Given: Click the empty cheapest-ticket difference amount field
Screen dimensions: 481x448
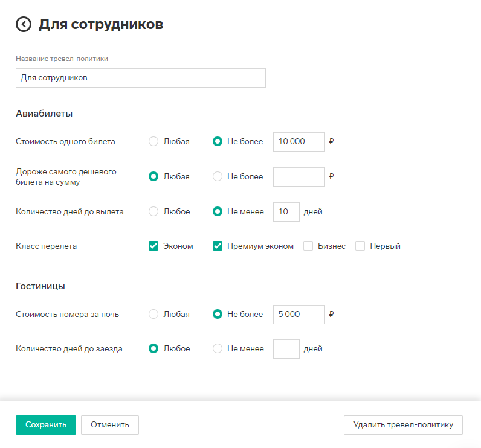Looking at the screenshot, I should 299,177.
